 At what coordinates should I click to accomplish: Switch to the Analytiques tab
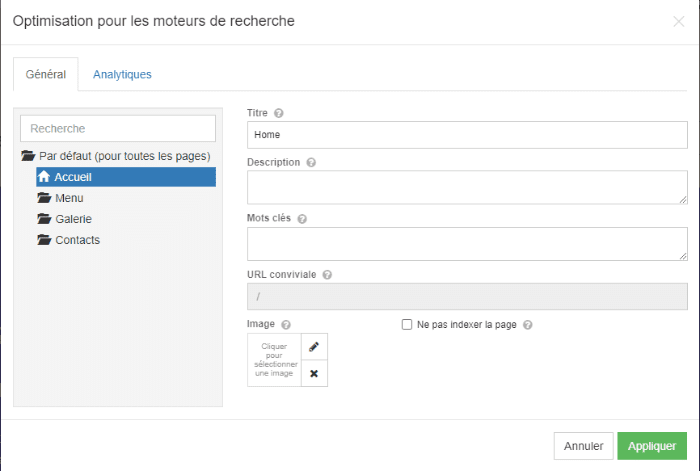[x=122, y=75]
